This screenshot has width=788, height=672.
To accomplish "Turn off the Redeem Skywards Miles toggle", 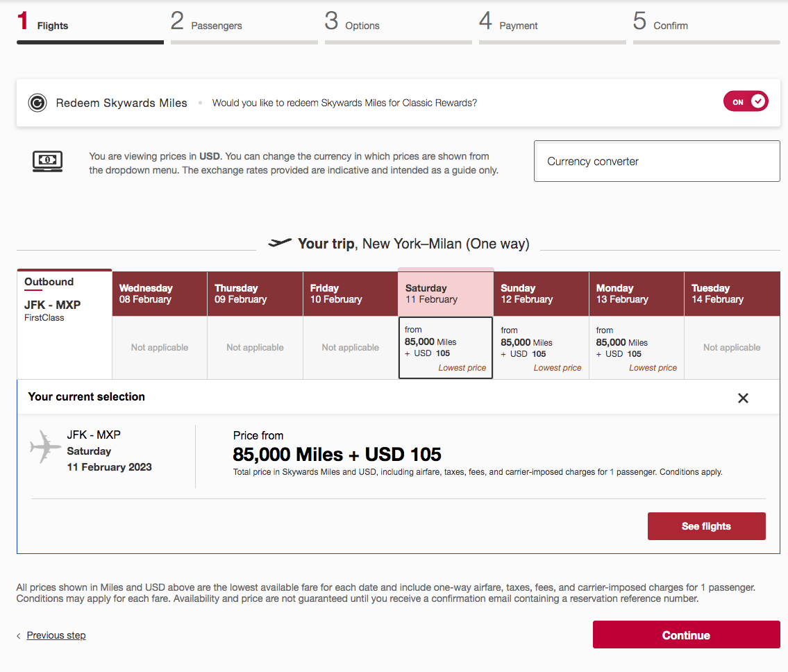I will coord(746,102).
